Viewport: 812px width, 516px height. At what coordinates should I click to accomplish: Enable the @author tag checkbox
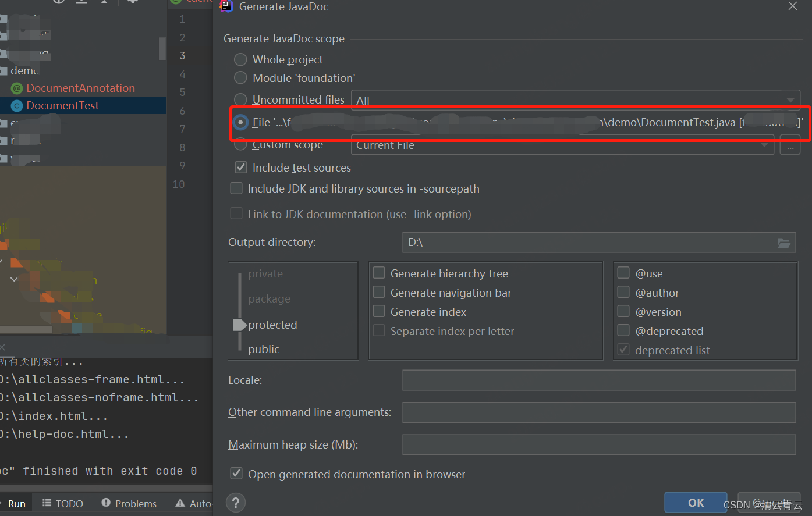(623, 292)
